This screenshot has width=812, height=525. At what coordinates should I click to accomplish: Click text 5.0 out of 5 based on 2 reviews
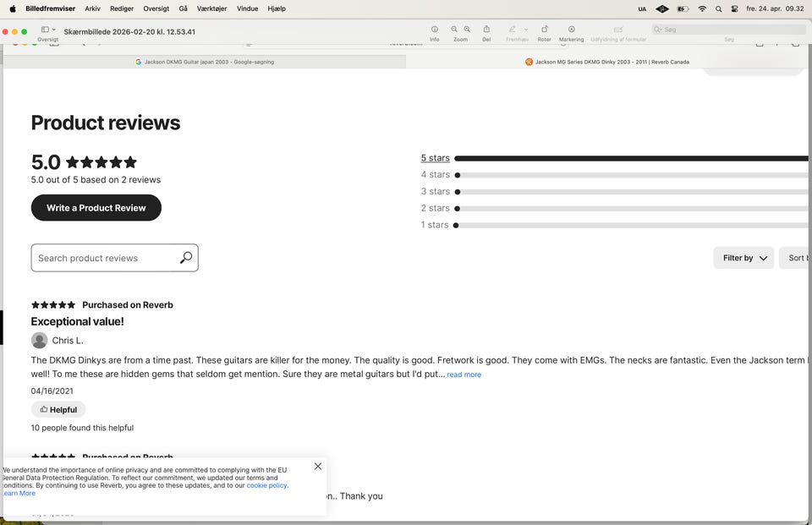tap(96, 180)
